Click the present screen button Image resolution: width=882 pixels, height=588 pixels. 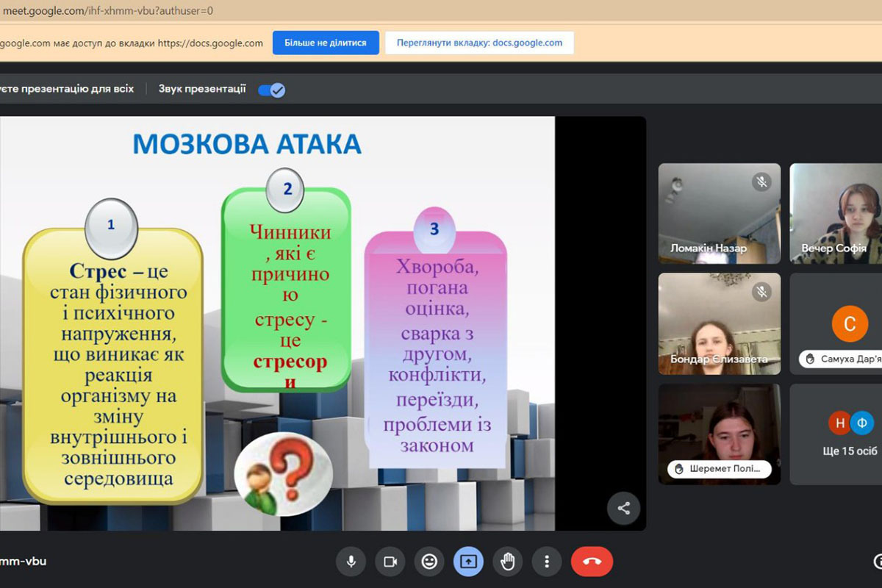468,562
